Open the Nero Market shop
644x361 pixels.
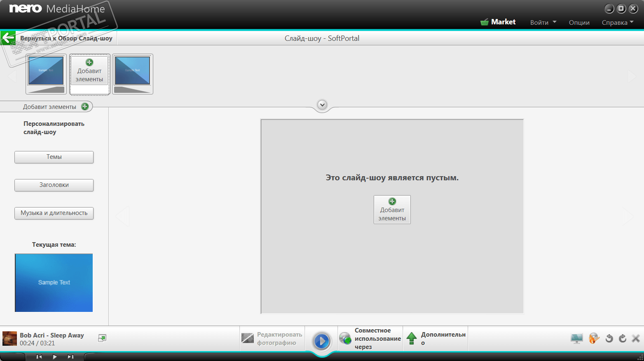[x=498, y=22]
